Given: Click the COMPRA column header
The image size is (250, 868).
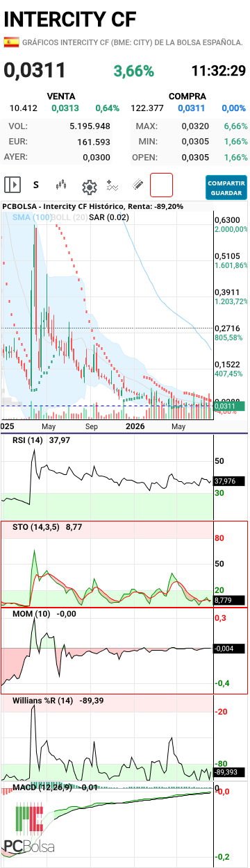Looking at the screenshot, I should [x=187, y=96].
